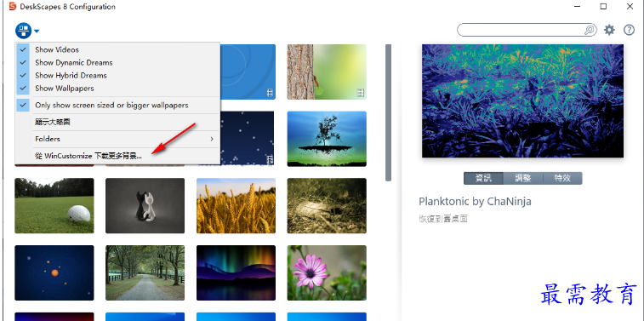Switch to the 特效 tab
This screenshot has height=321, width=644.
tap(562, 178)
